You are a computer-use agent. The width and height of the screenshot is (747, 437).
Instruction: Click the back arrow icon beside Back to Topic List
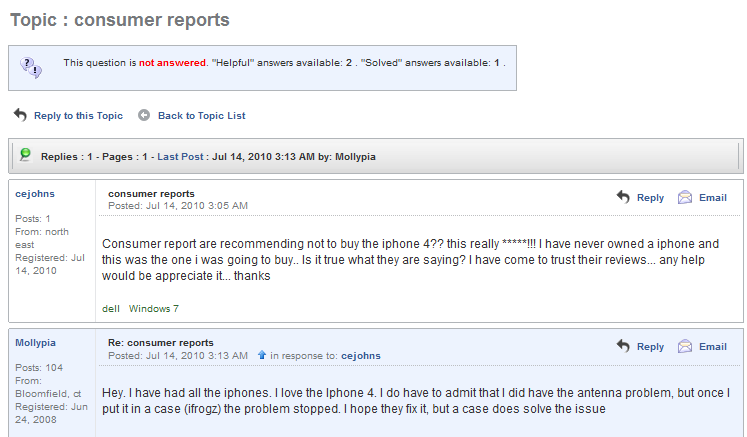[x=144, y=115]
